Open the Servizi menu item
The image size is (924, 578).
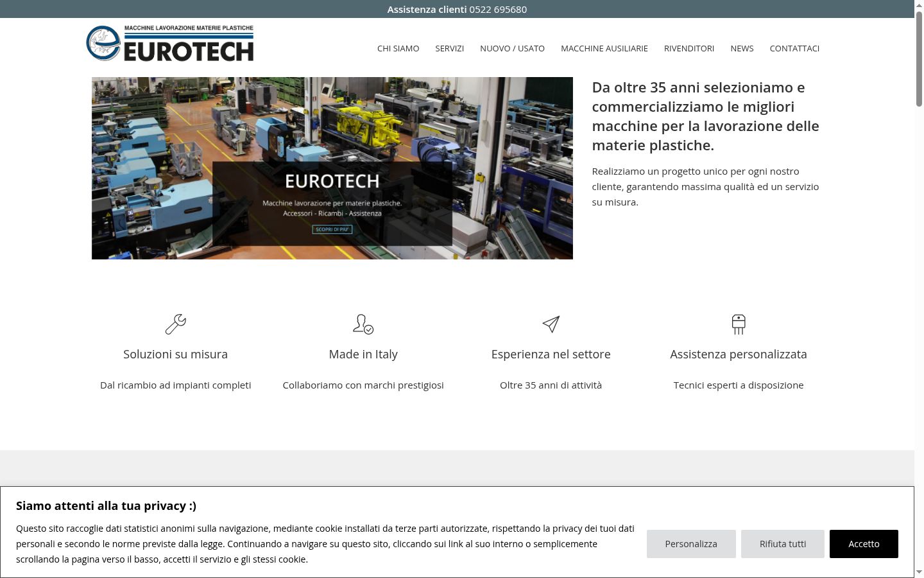tap(449, 48)
